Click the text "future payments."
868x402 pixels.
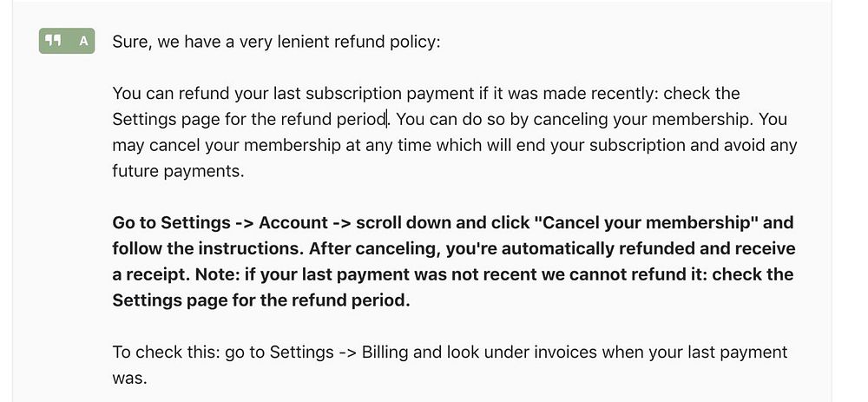(x=178, y=171)
